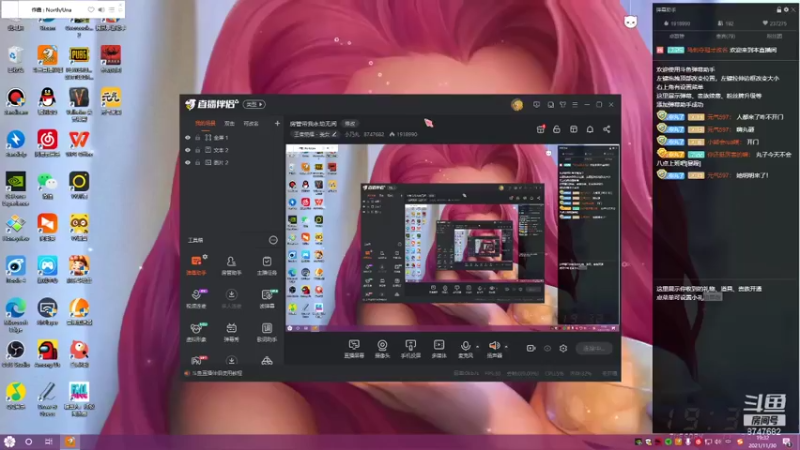Click the pill toggle next to app logo

(254, 104)
